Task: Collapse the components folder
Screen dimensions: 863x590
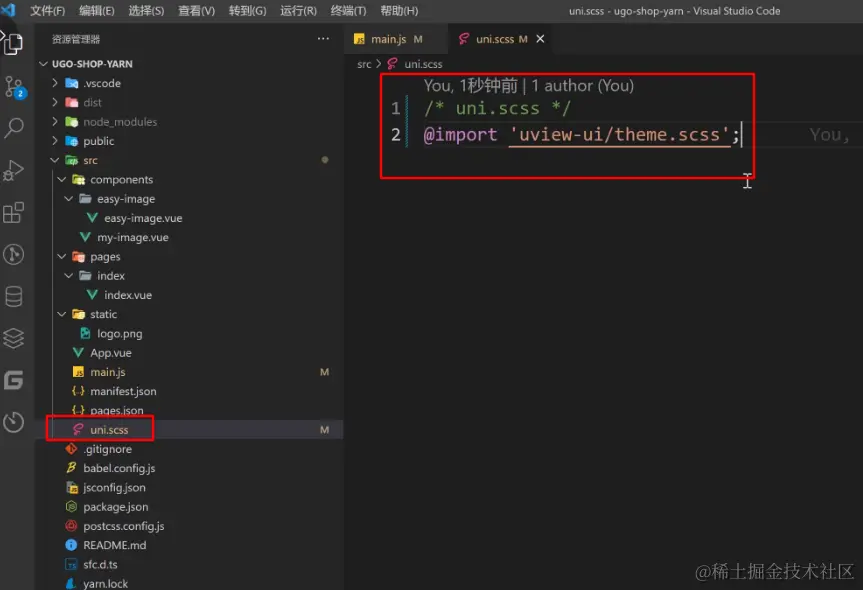Action: click(62, 179)
